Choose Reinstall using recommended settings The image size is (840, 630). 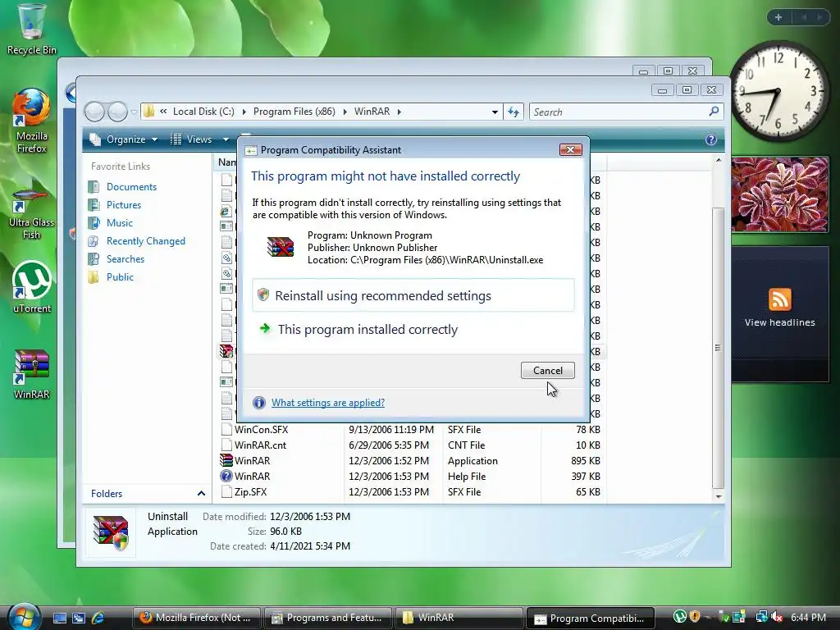click(x=413, y=295)
